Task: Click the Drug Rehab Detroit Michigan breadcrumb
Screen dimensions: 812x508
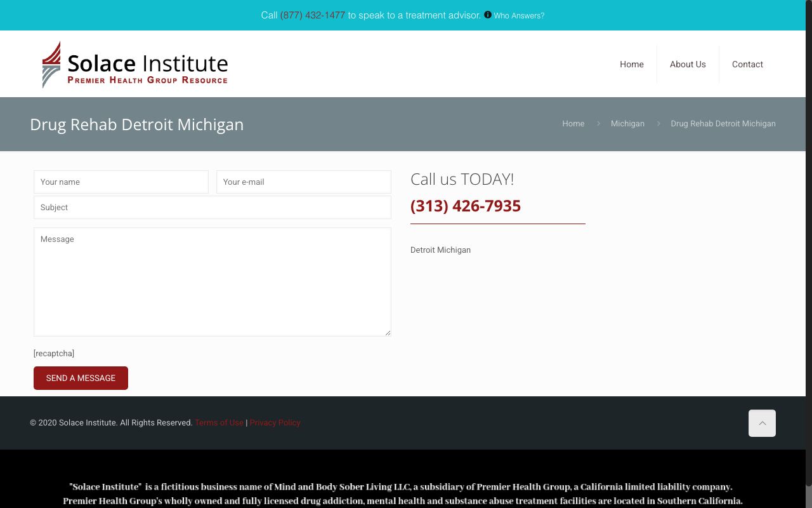Action: (x=723, y=124)
